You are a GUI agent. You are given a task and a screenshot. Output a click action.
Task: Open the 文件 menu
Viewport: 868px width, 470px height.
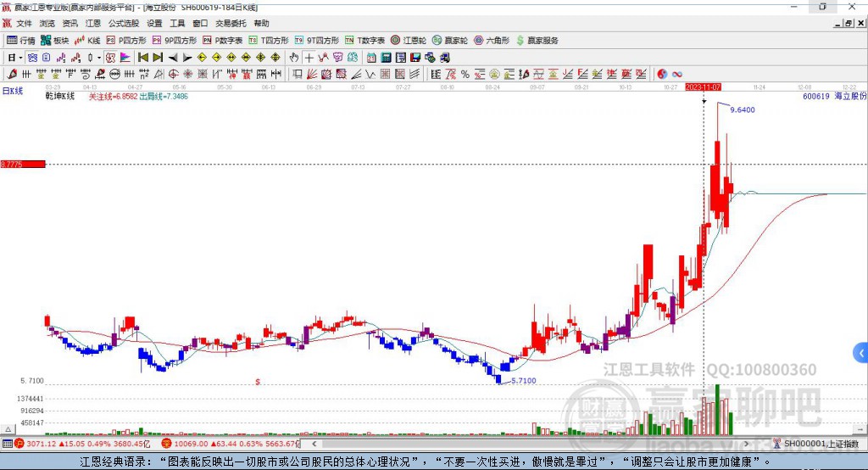click(25, 23)
